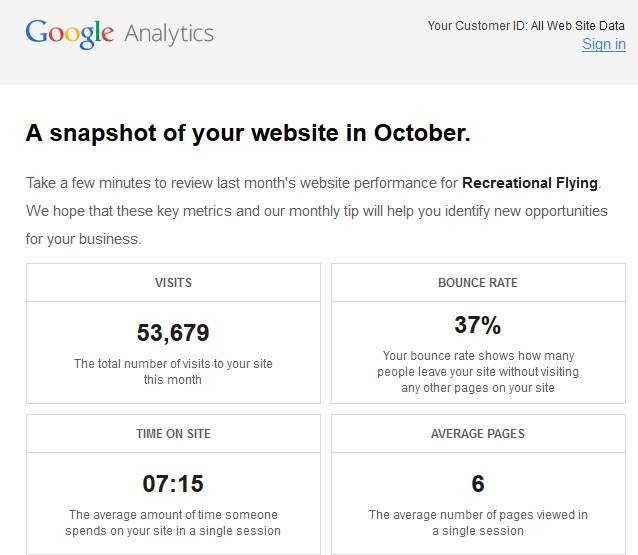This screenshot has width=638, height=555.
Task: Select the TIME ON SITE header
Action: pos(173,433)
